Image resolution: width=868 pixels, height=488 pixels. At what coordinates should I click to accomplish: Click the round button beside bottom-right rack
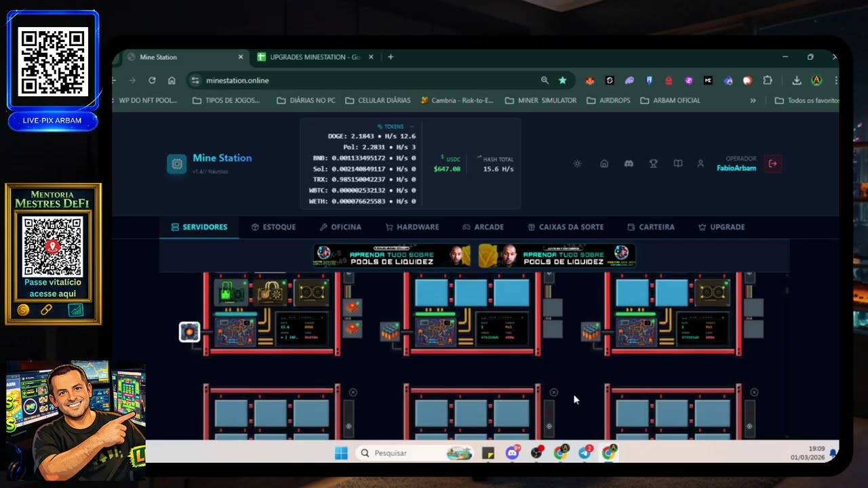pyautogui.click(x=749, y=426)
